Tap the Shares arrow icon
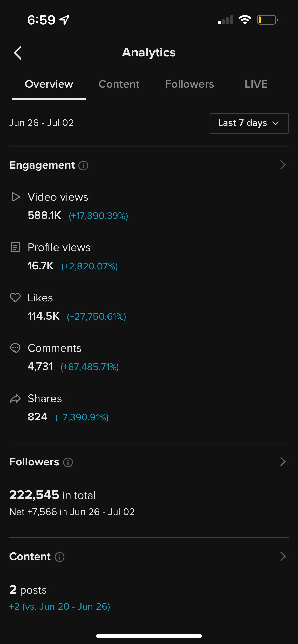The image size is (298, 644). pos(15,398)
